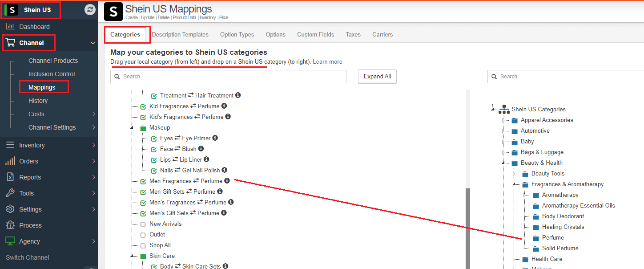Click info icon for Men's Fragrances mapping
This screenshot has width=644, height=269.
point(231,202)
